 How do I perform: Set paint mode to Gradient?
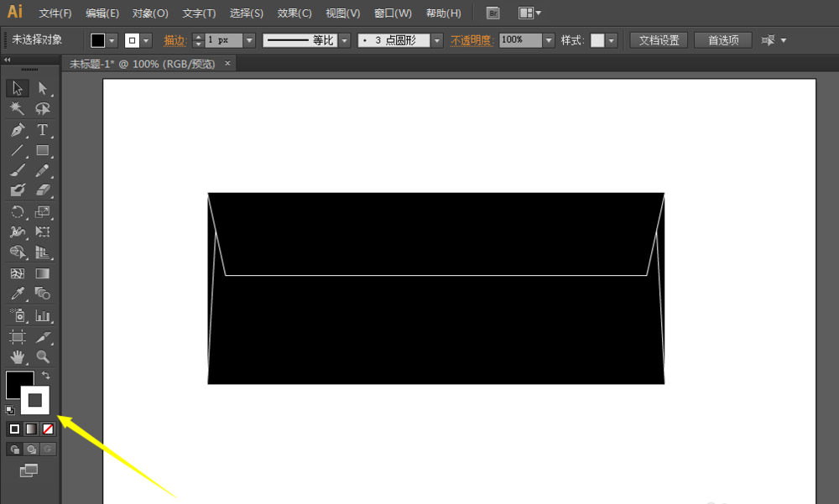(x=32, y=429)
